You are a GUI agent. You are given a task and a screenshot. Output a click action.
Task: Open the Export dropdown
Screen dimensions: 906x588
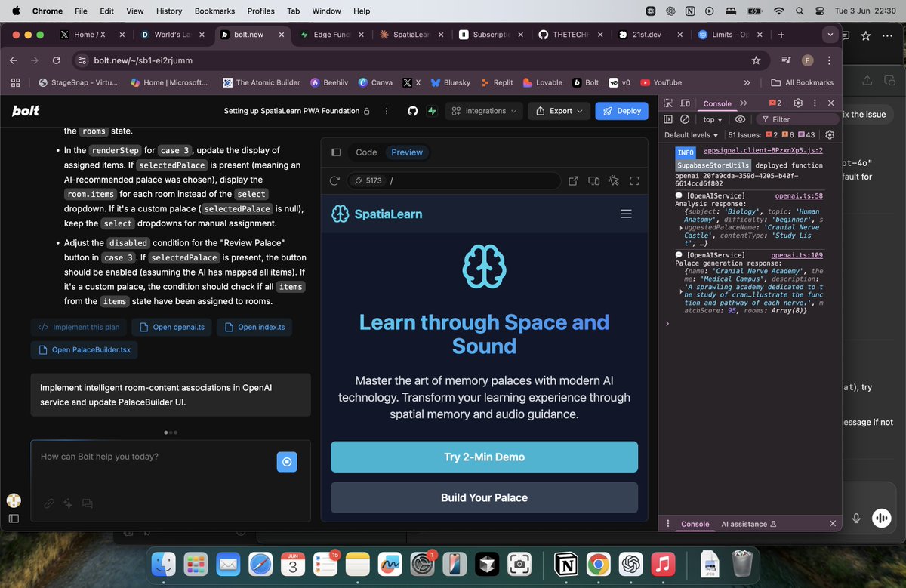(x=559, y=111)
